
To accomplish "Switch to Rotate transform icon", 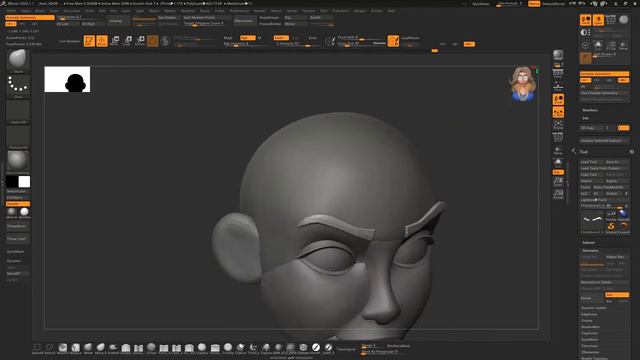I will click(x=140, y=41).
